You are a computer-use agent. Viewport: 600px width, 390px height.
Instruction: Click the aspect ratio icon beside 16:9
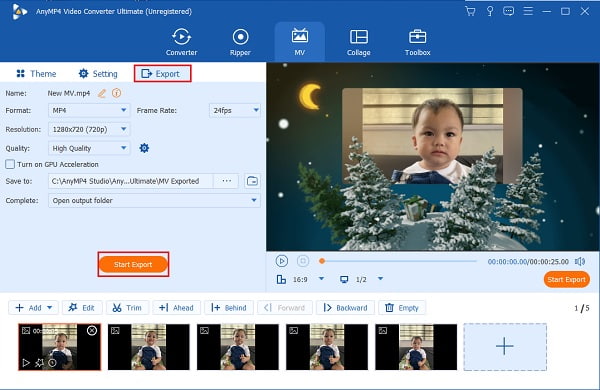point(281,279)
